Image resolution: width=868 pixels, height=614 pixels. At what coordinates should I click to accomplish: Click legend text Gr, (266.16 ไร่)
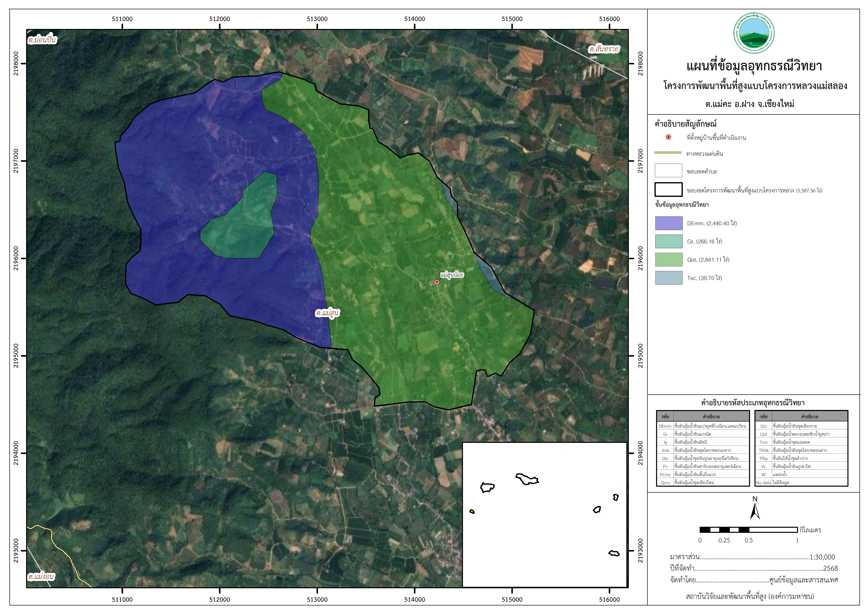coord(705,242)
